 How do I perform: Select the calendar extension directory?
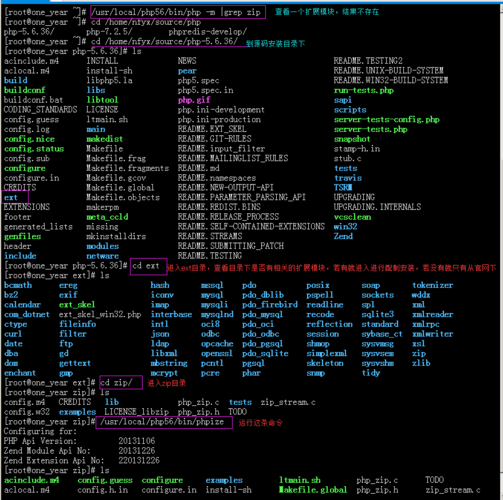pos(22,305)
